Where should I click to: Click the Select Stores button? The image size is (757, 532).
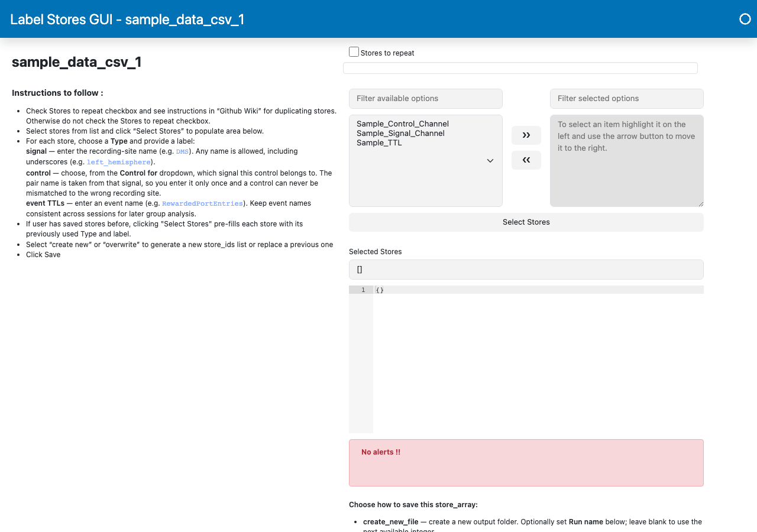click(526, 222)
